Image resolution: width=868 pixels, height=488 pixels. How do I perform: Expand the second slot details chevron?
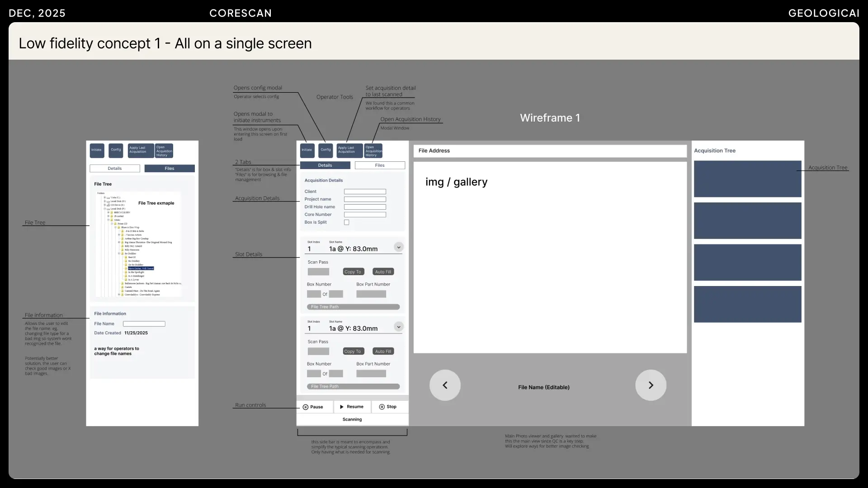(x=398, y=327)
